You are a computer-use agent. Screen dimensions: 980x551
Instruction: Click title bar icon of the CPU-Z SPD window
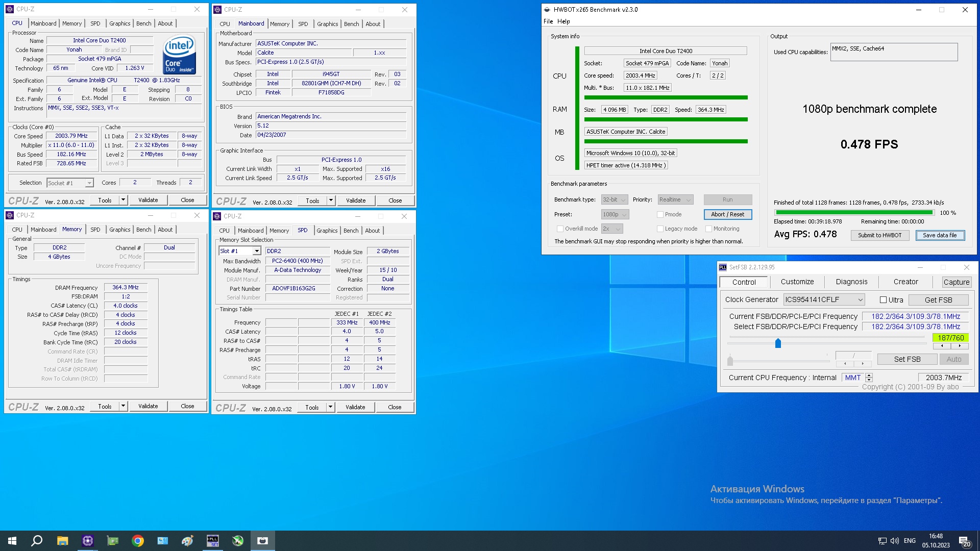point(217,216)
